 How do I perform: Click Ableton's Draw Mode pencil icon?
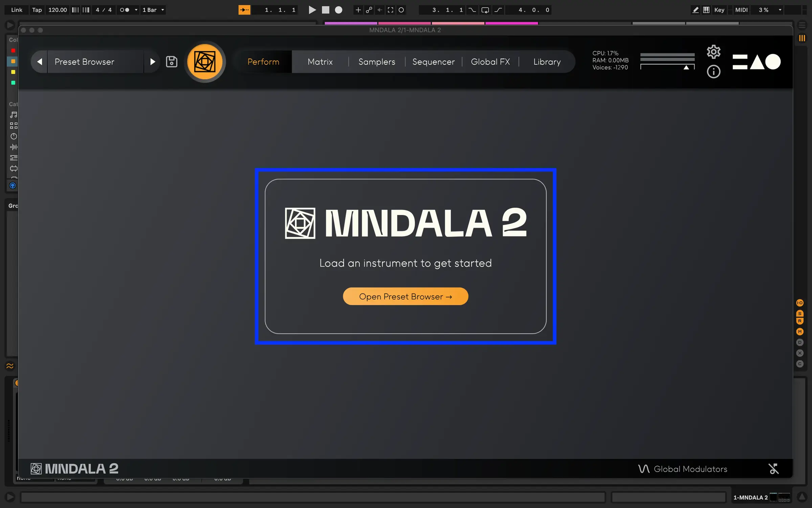coord(695,10)
